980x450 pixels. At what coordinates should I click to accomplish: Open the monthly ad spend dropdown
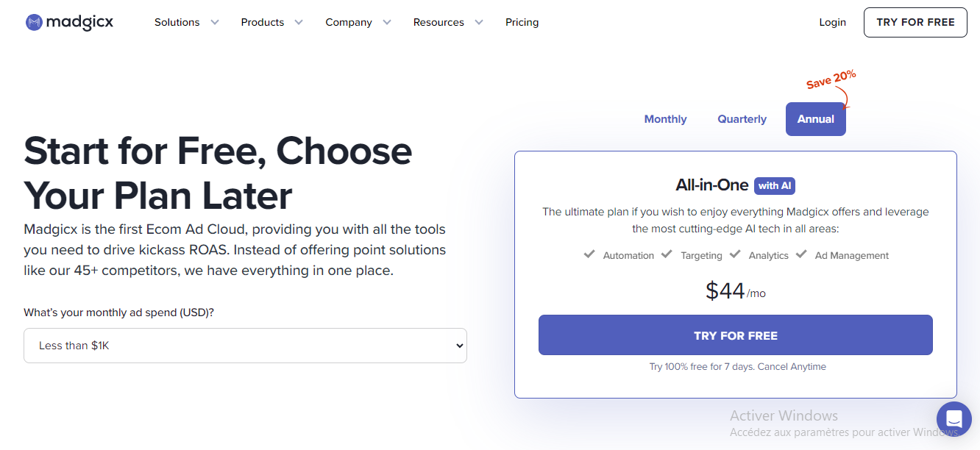pyautogui.click(x=245, y=346)
